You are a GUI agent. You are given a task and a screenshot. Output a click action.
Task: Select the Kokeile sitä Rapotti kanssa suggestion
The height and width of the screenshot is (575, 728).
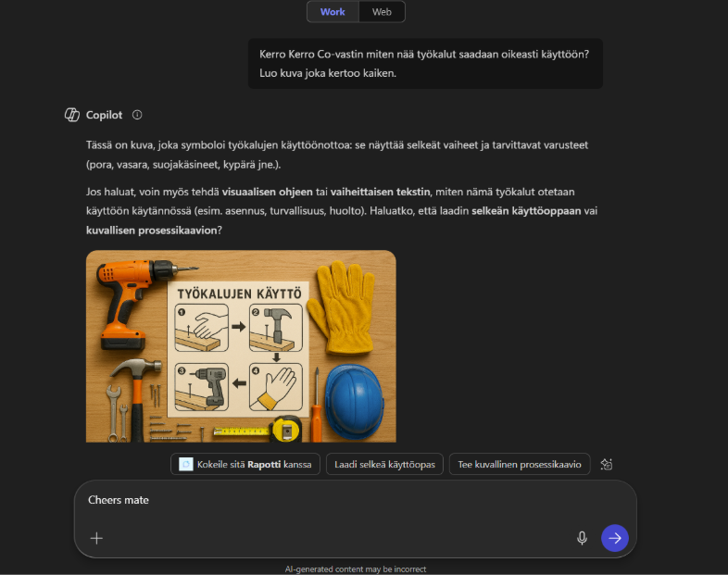245,464
